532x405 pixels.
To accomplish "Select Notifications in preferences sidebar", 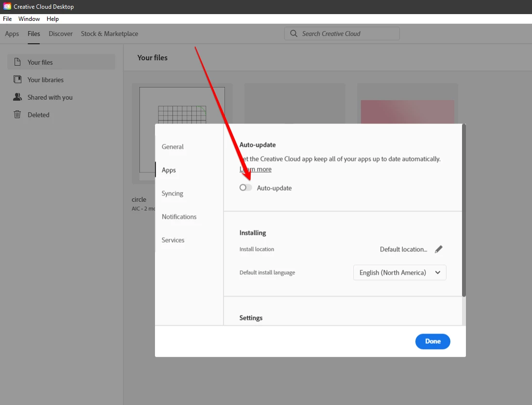I will 179,216.
